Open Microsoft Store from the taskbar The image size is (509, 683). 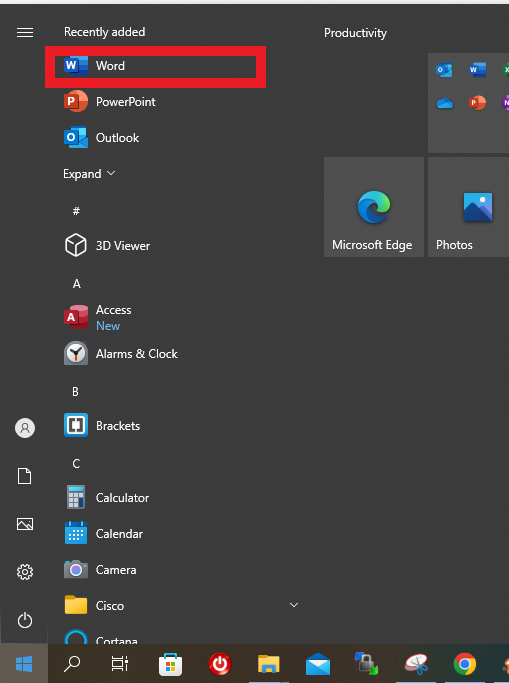(170, 664)
